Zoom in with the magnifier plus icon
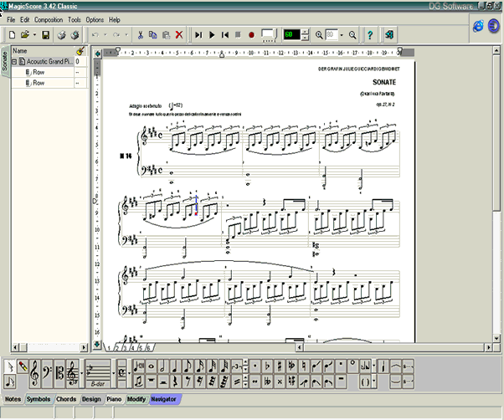 click(319, 34)
